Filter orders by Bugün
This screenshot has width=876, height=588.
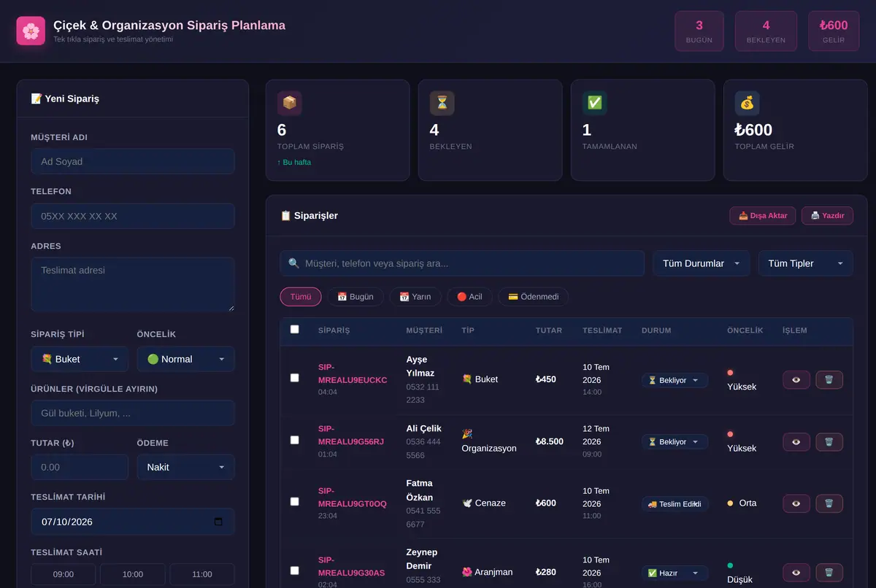[x=356, y=297]
